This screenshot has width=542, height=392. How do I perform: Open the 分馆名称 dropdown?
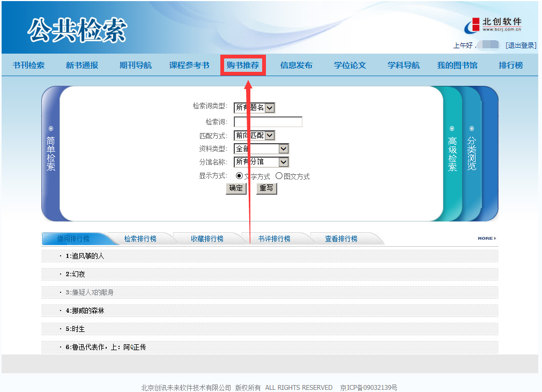coord(284,162)
